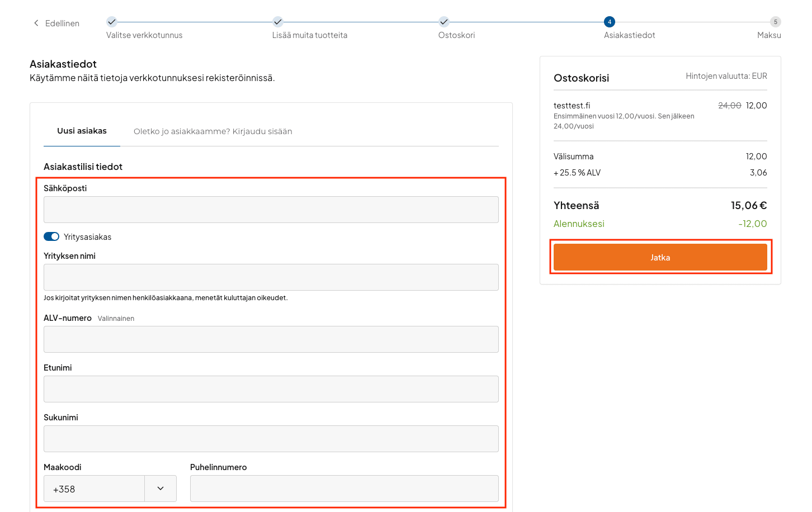Click the Valitse verkkotunnus step label
The width and height of the screenshot is (812, 512).
(x=144, y=35)
